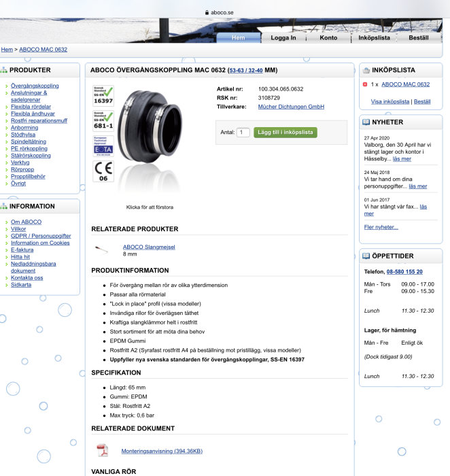This screenshot has width=450, height=476.
Task: Open Information om Cookies page
Action: (x=40, y=243)
